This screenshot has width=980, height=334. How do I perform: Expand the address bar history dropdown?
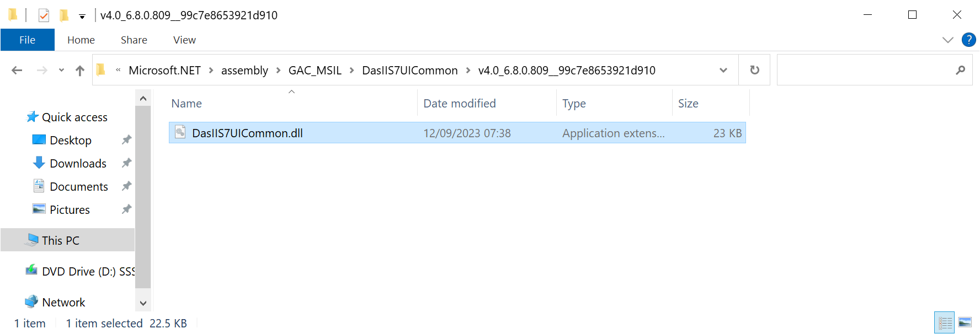[723, 71]
